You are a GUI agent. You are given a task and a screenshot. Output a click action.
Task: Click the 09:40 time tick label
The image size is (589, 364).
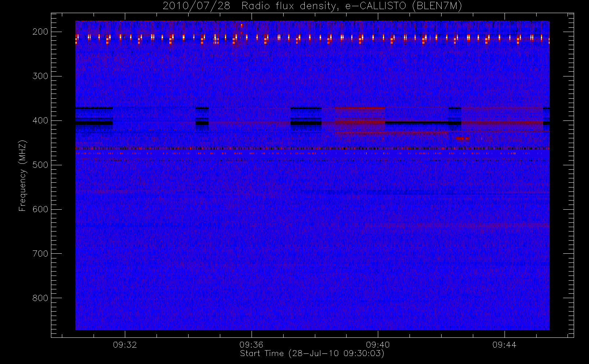point(378,345)
